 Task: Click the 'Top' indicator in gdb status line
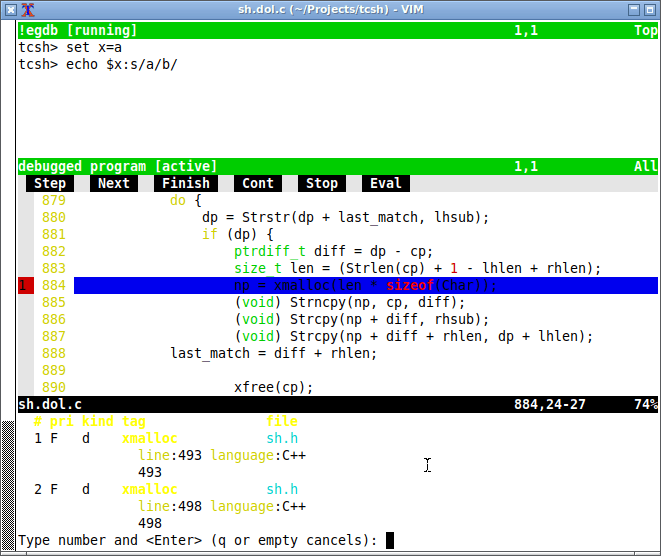(646, 30)
